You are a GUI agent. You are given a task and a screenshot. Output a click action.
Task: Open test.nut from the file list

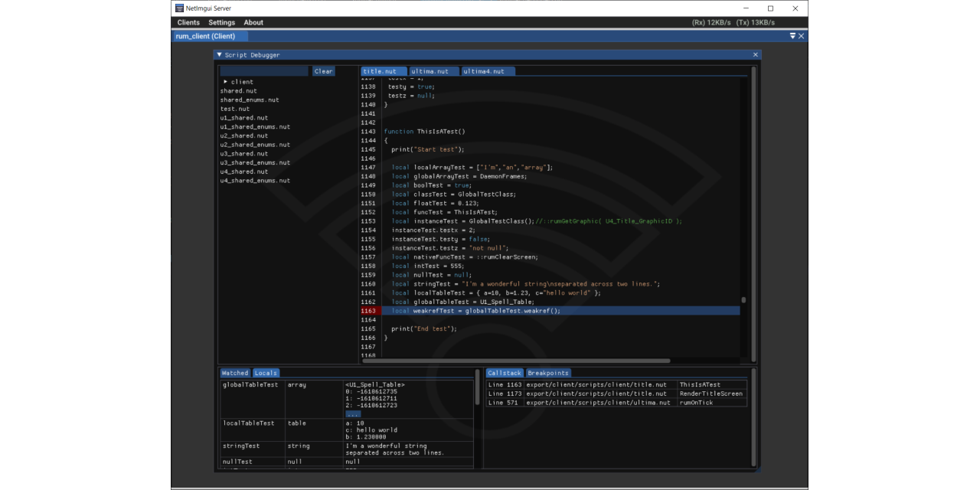point(235,109)
